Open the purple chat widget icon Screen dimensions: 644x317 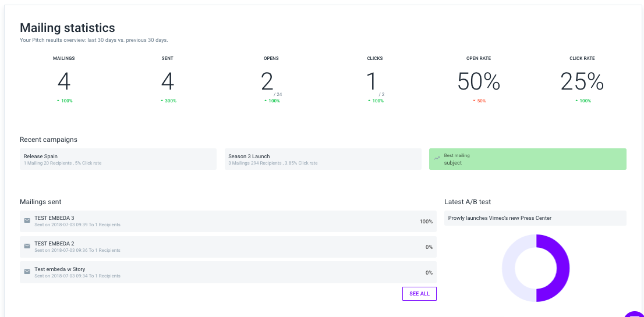(635, 314)
